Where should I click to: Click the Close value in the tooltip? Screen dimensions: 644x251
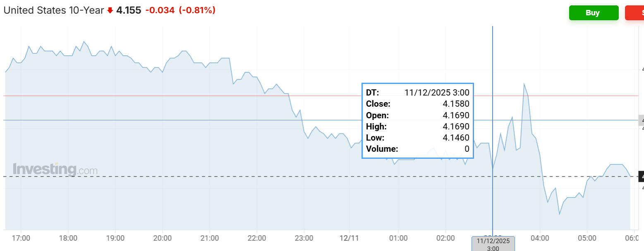[456, 104]
